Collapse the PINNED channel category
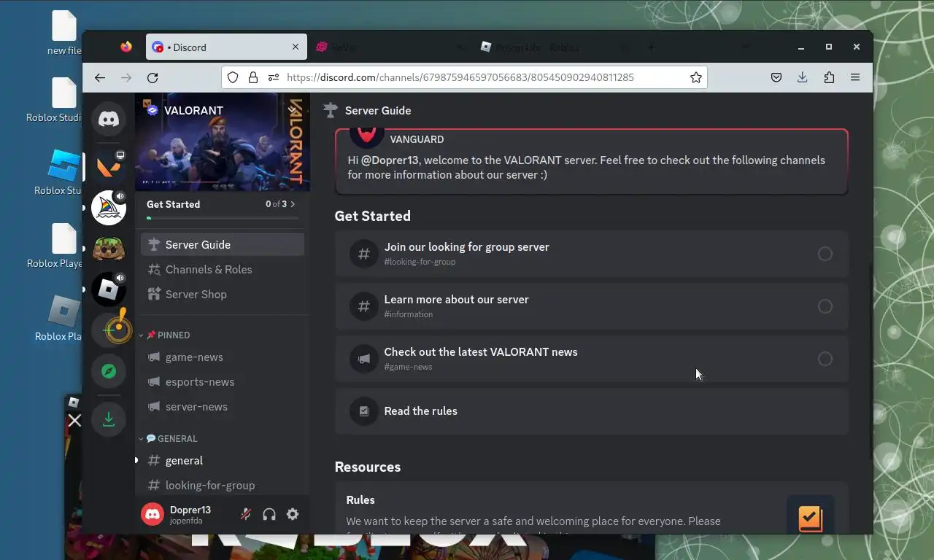The image size is (934, 560). [x=169, y=335]
